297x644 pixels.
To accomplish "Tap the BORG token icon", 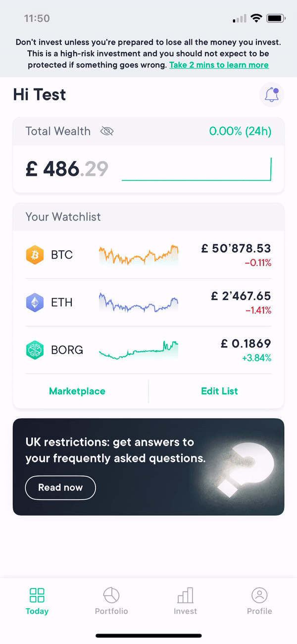I will (35, 350).
